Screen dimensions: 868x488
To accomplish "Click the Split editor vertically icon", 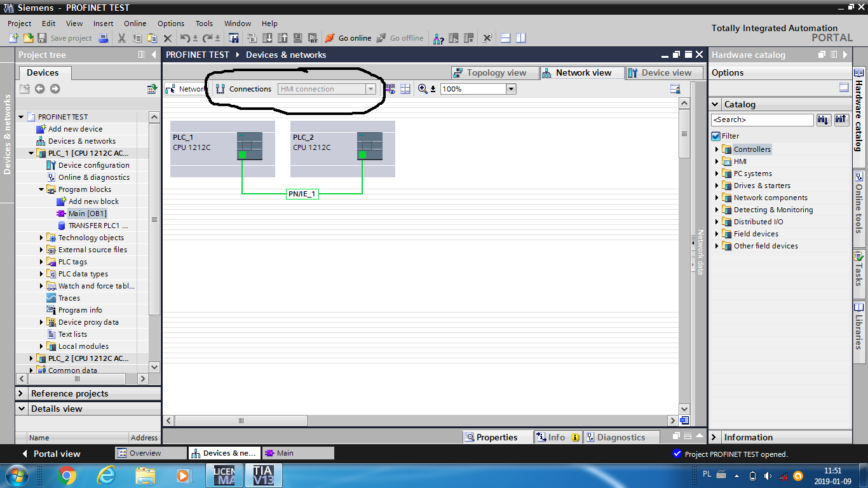I will (x=521, y=38).
